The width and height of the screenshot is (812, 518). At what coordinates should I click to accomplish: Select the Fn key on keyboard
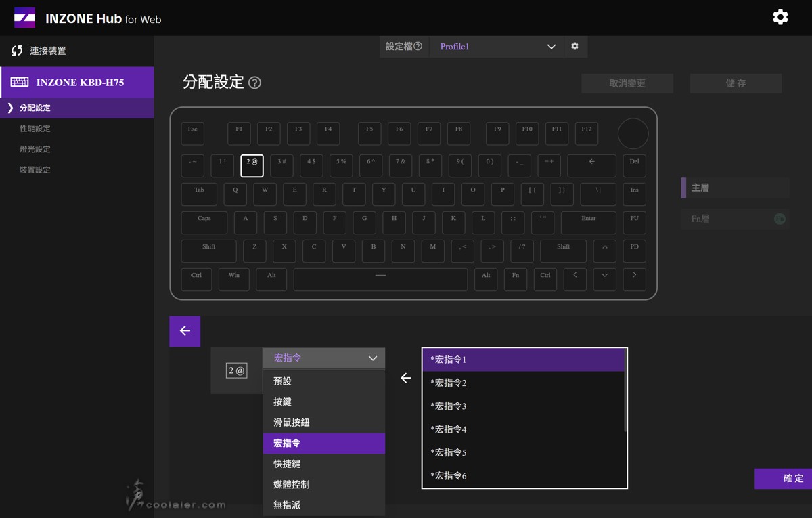515,279
